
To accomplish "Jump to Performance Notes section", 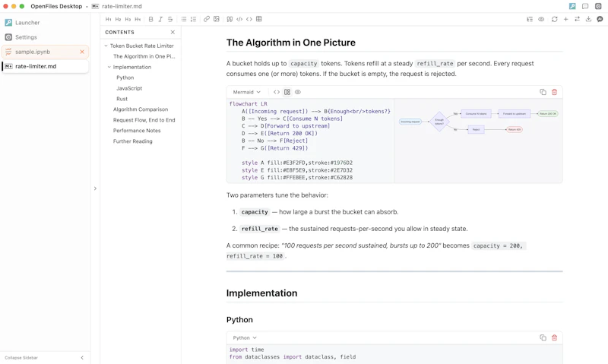I will (137, 131).
